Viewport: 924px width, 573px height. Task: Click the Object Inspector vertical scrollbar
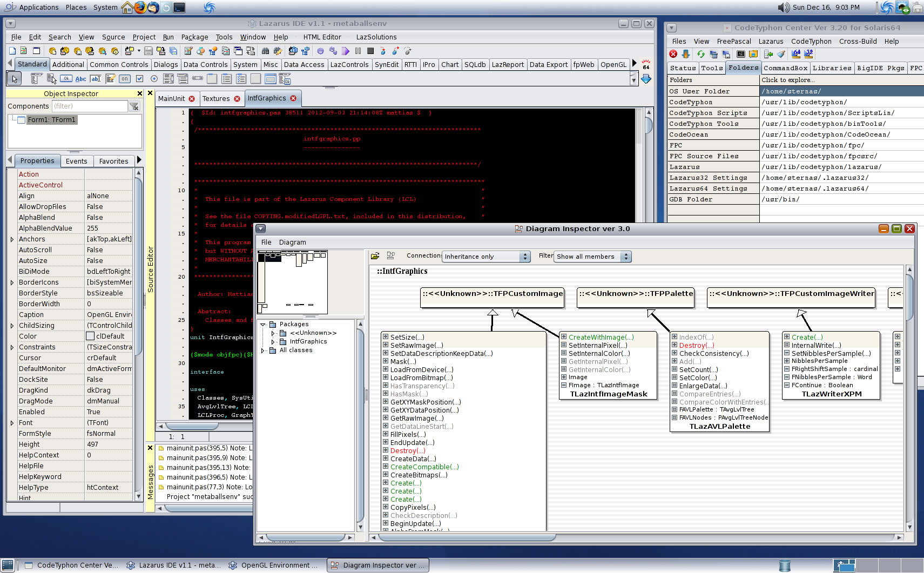coord(138,335)
